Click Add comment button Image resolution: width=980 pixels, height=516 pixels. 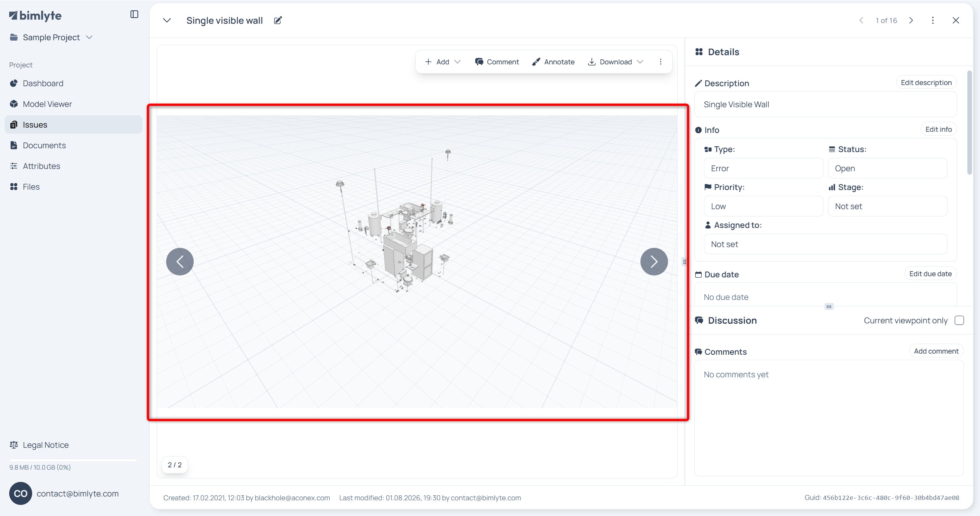click(x=936, y=351)
